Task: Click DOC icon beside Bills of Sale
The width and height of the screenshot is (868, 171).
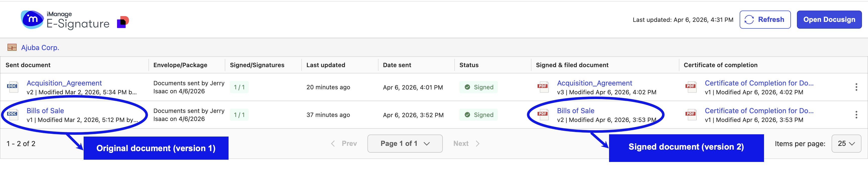Action: coord(13,114)
